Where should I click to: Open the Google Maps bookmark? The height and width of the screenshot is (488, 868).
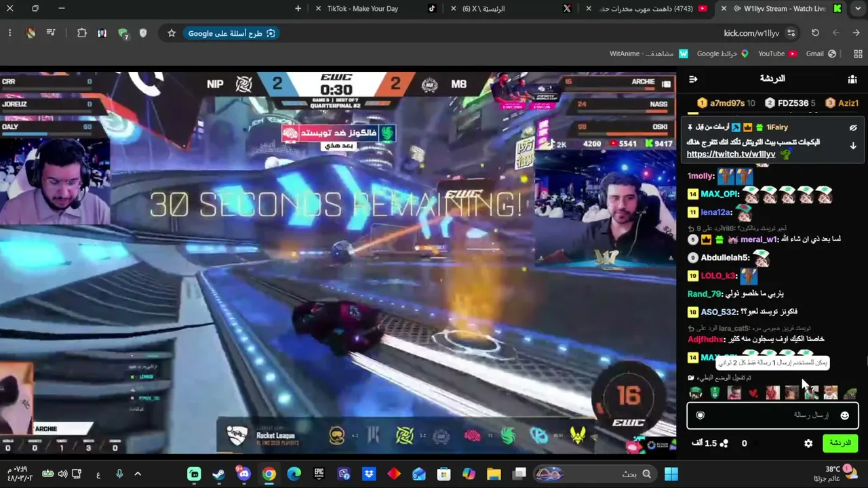tap(722, 54)
